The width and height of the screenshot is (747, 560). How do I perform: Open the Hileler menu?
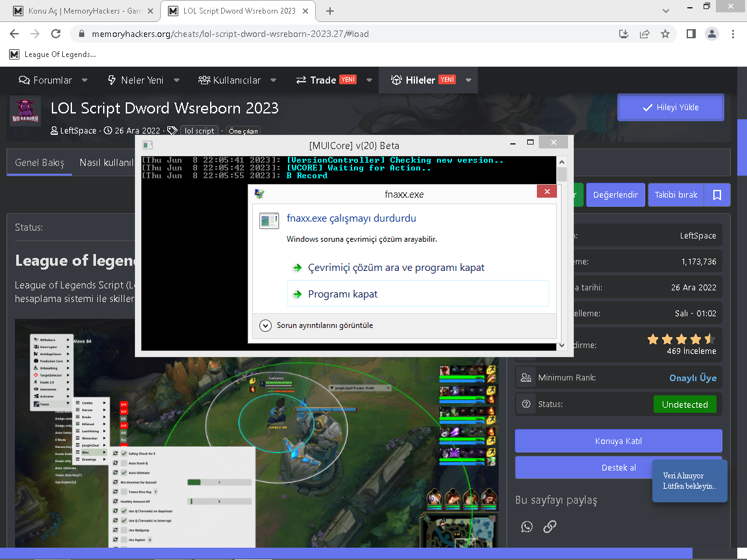click(x=423, y=80)
